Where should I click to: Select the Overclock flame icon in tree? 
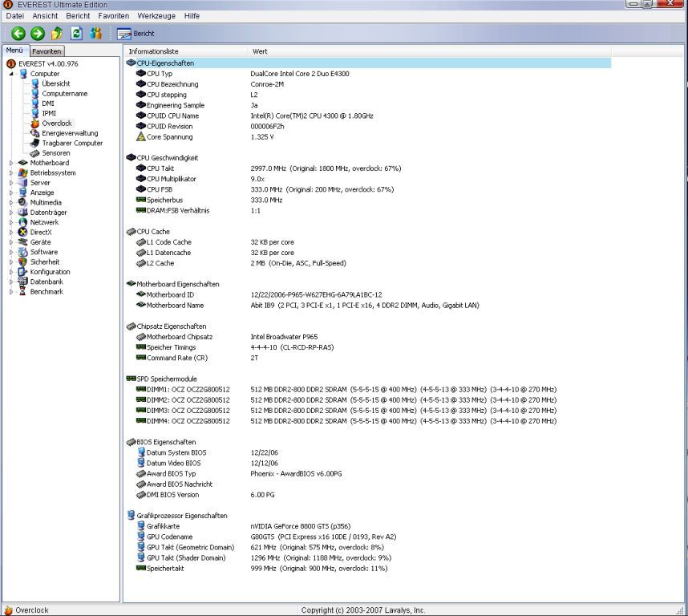(35, 124)
